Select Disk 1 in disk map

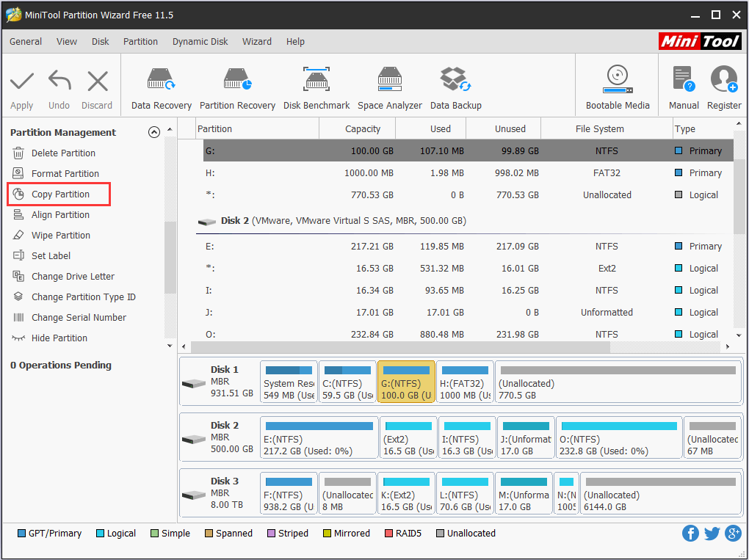pos(220,382)
